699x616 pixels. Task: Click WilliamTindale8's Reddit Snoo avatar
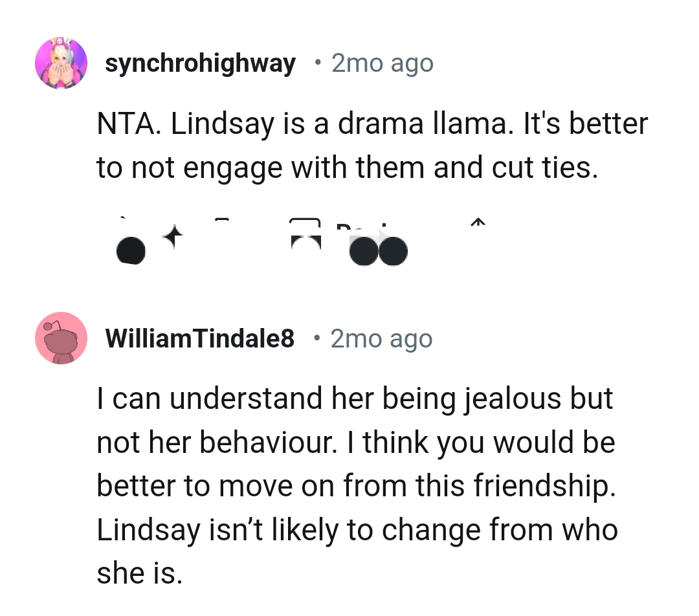coord(61,338)
